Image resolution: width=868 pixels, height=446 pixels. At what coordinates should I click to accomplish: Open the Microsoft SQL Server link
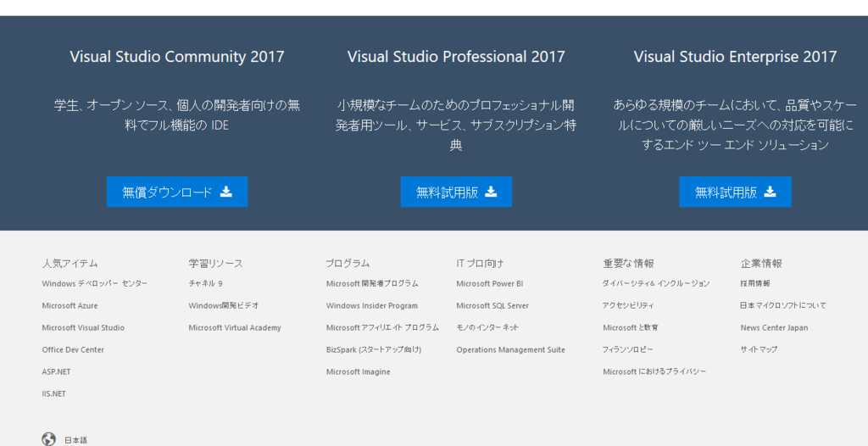coord(492,306)
